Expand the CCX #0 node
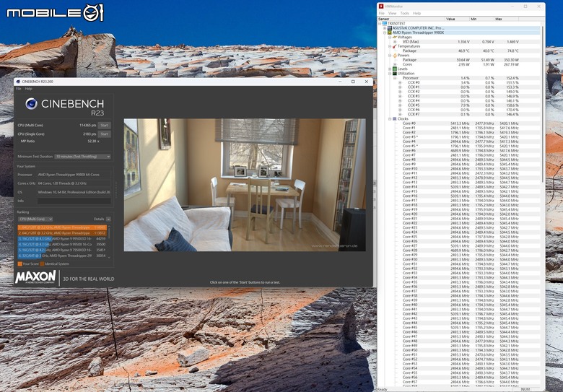The width and height of the screenshot is (563, 392). pyautogui.click(x=400, y=82)
